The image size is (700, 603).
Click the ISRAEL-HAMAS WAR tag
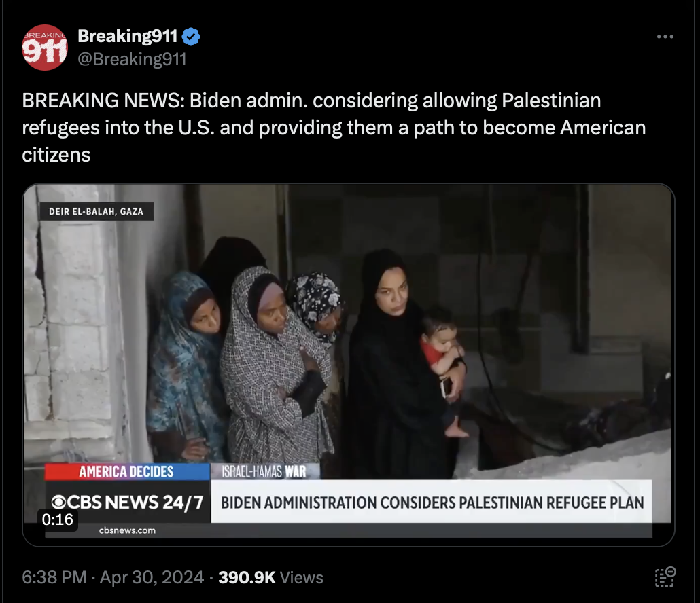tap(264, 471)
